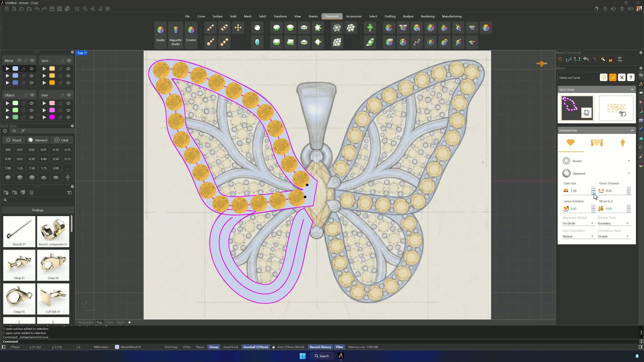
Task: Open the Diamond material dropdown
Action: [x=596, y=174]
